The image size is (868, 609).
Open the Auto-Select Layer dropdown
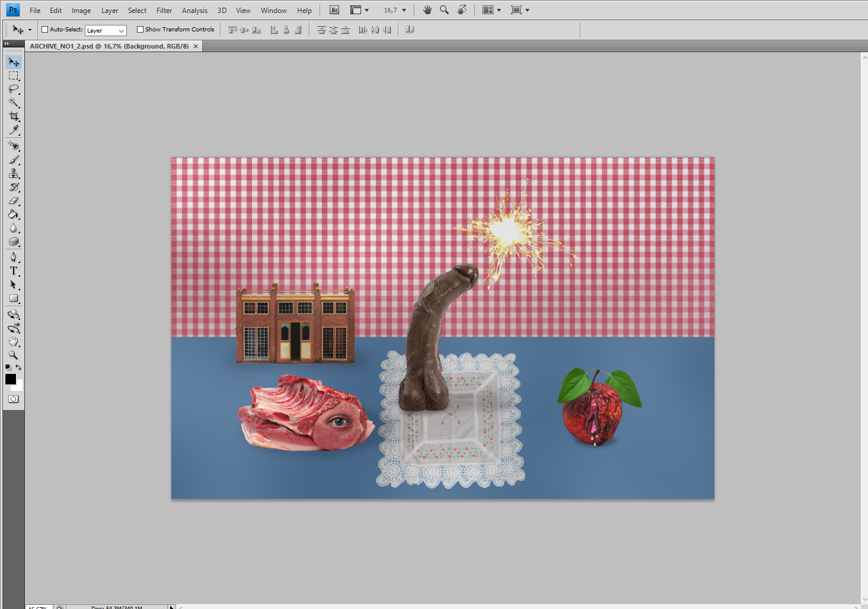[106, 30]
